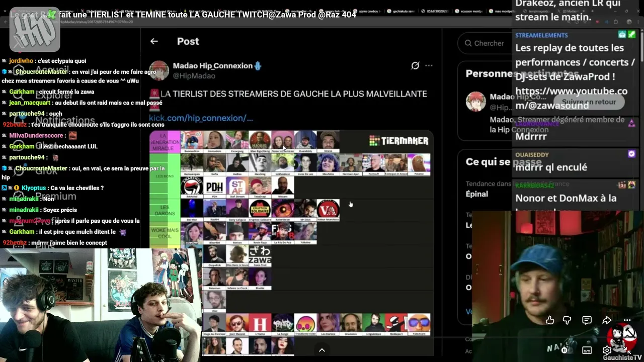Select the Jean Massiet thumbnail
644x362 pixels.
click(237, 324)
